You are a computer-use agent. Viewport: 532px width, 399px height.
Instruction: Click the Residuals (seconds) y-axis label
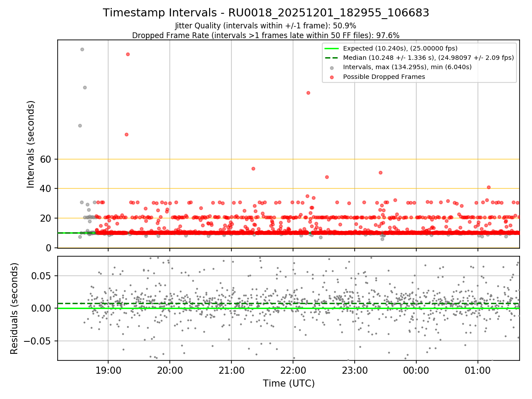[14, 309]
